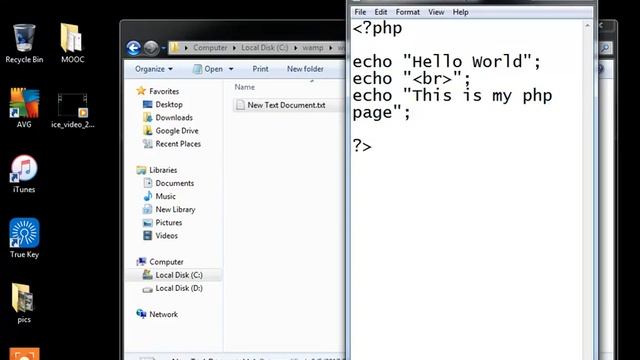Open Notepad's Edit menu
Viewport: 640px width, 360px height.
pyautogui.click(x=381, y=12)
